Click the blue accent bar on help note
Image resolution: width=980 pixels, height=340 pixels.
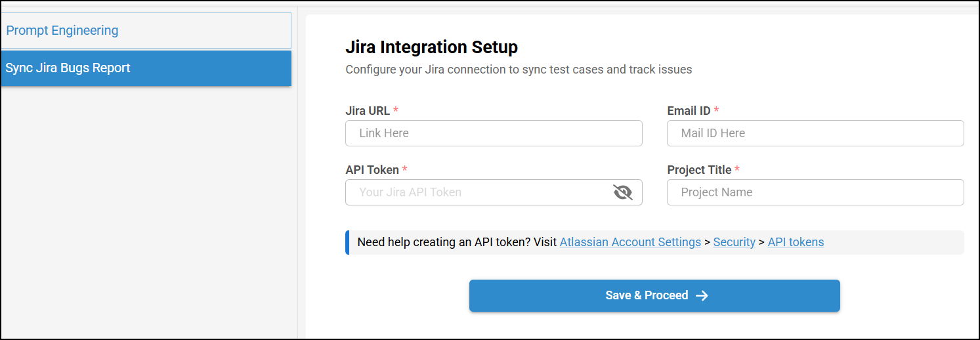(x=347, y=242)
